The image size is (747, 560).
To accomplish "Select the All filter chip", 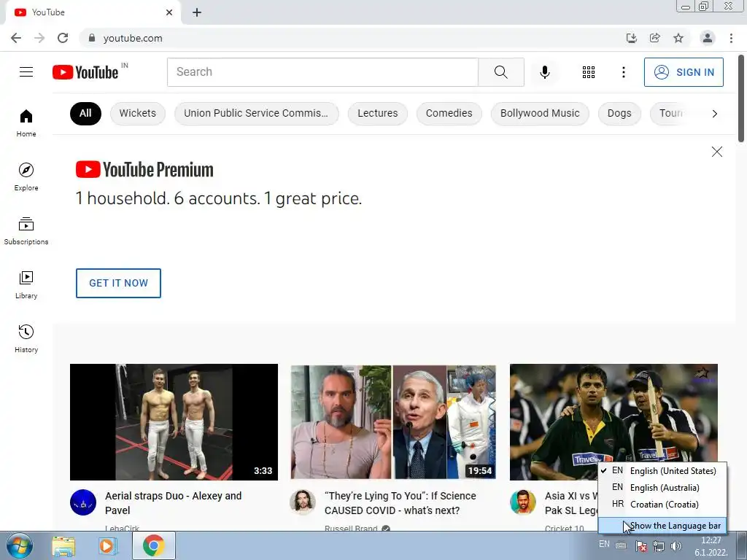I will click(85, 113).
